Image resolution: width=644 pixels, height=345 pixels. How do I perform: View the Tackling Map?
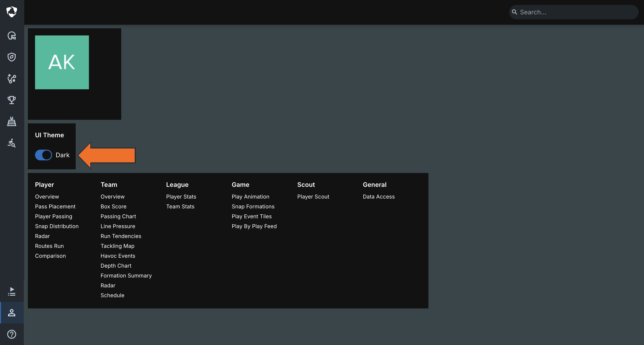click(x=117, y=246)
